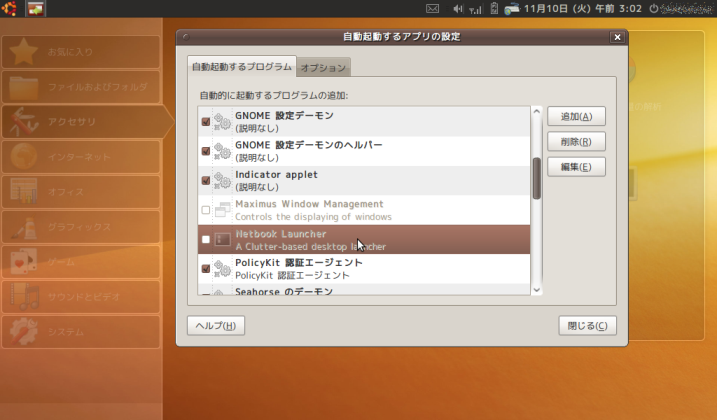717x420 pixels.
Task: Open the clock showing 11月10日 午前 3:02
Action: point(583,9)
